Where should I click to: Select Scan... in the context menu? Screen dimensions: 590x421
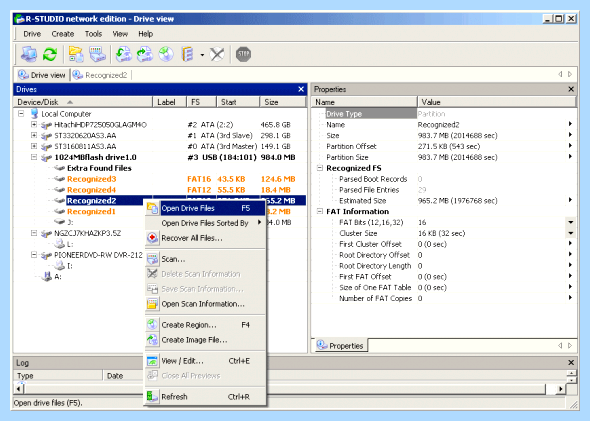[x=205, y=259]
